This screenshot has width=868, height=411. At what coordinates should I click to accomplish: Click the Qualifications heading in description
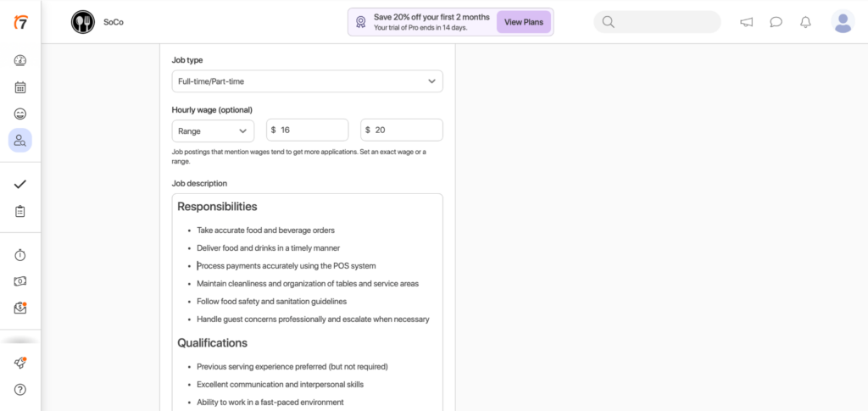212,343
